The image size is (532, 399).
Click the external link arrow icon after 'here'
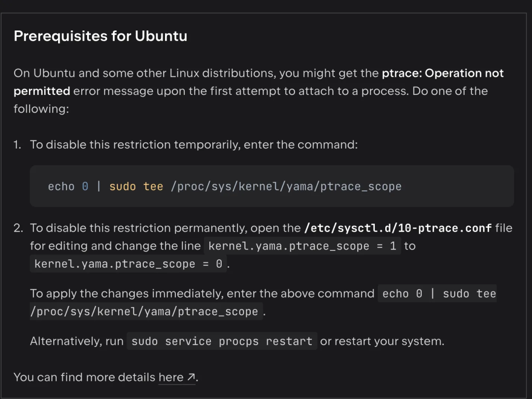point(191,377)
